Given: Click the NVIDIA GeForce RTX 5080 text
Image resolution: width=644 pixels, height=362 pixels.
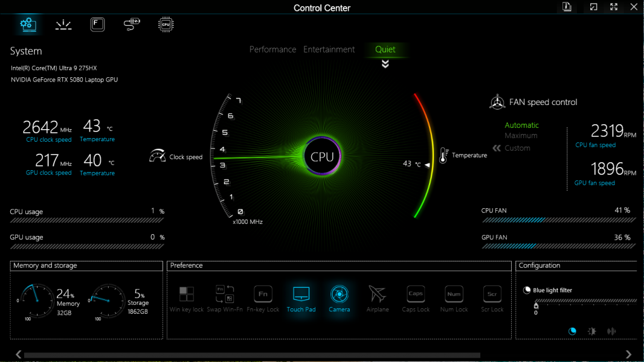Looking at the screenshot, I should [64, 80].
